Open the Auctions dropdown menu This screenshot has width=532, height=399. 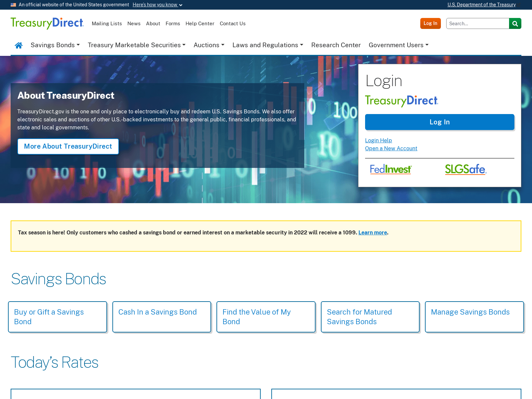pos(209,45)
